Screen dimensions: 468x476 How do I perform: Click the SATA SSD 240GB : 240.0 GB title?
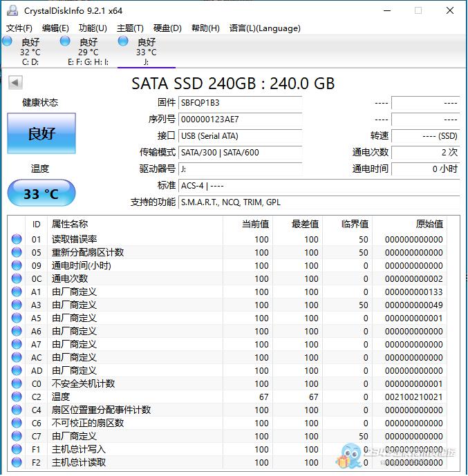233,83
